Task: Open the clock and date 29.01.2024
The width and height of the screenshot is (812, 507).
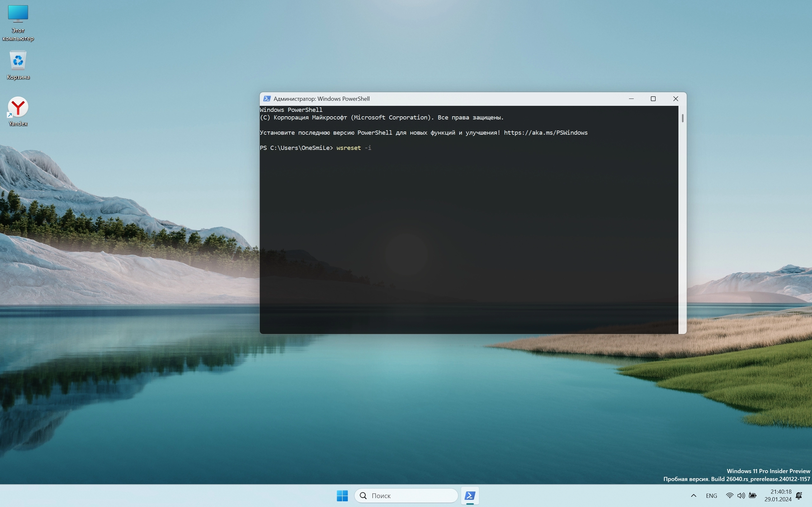Action: pos(778,495)
